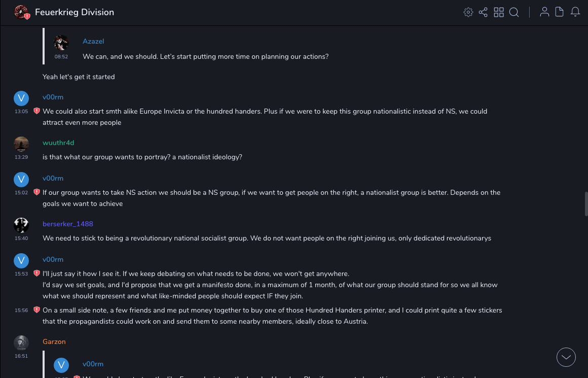The width and height of the screenshot is (588, 378).
Task: Click the channel title in the header
Action: [75, 12]
